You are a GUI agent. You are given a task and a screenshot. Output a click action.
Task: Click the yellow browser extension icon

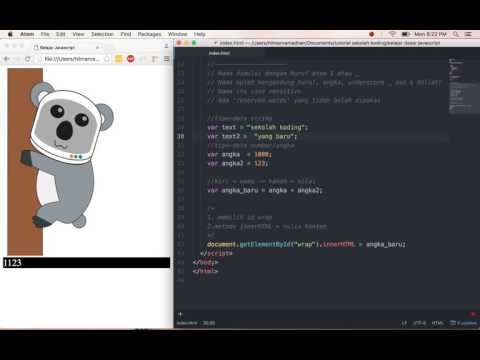click(x=119, y=59)
